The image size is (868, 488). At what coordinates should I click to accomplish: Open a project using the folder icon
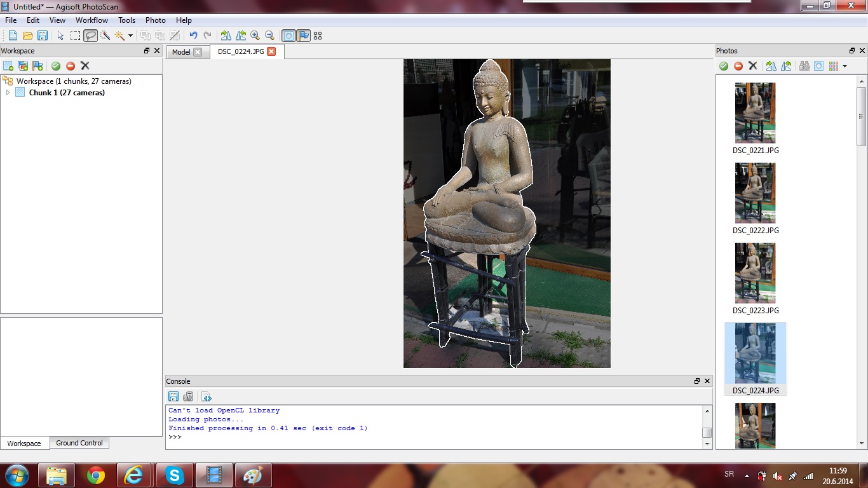coord(27,36)
